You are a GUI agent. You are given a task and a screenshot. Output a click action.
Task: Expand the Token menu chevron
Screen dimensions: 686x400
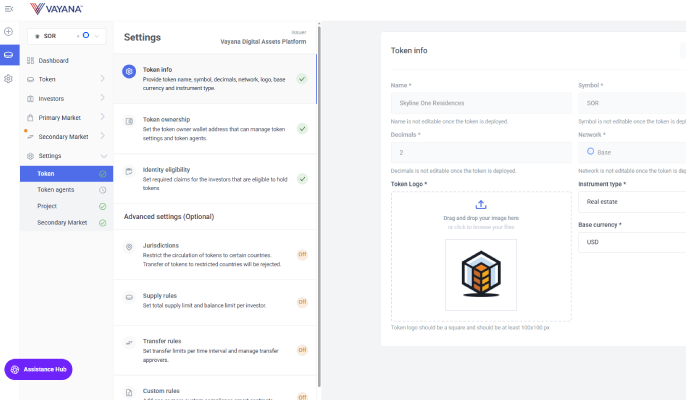[103, 80]
